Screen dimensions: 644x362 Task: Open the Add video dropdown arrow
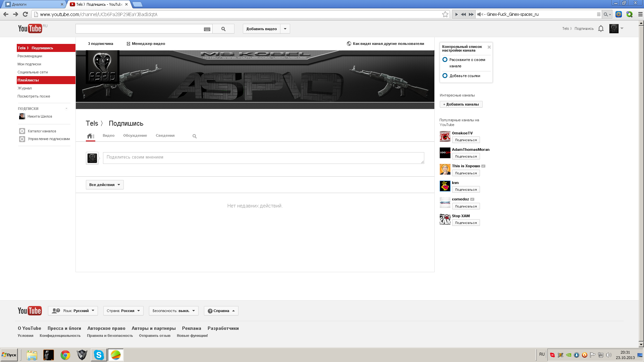(285, 29)
